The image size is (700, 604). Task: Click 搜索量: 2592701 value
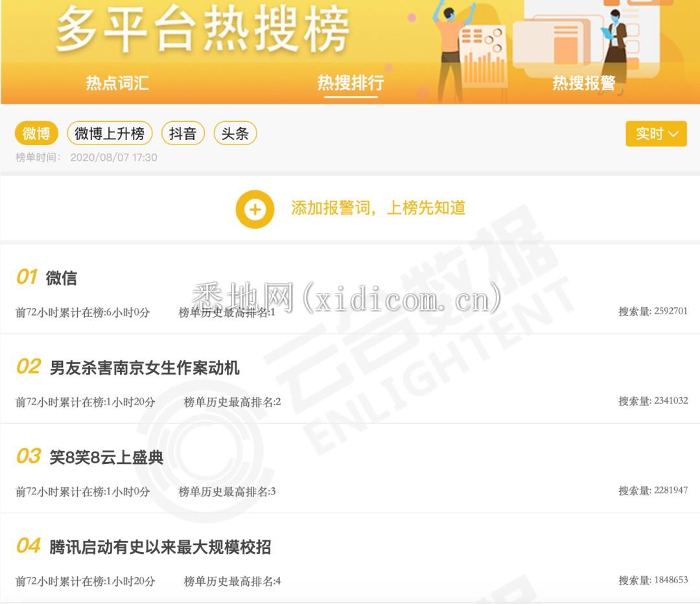[x=653, y=311]
